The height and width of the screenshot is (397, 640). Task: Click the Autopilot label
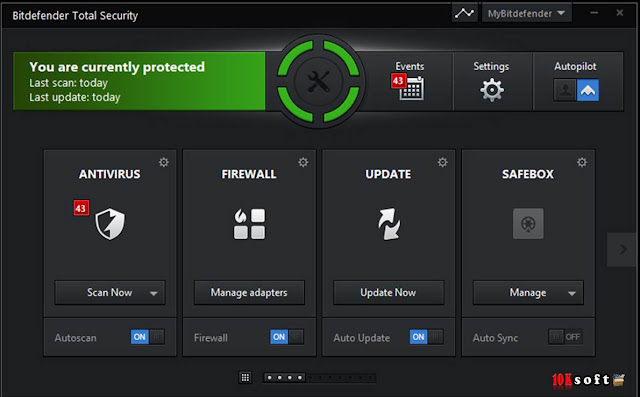(x=575, y=66)
